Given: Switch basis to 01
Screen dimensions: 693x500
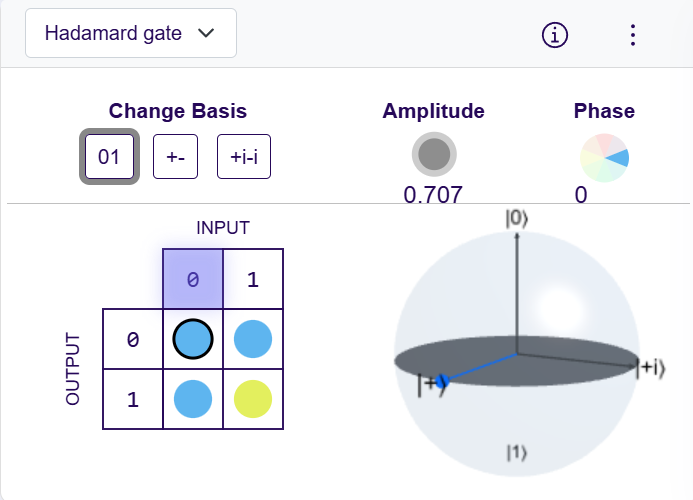Looking at the screenshot, I should pos(109,157).
